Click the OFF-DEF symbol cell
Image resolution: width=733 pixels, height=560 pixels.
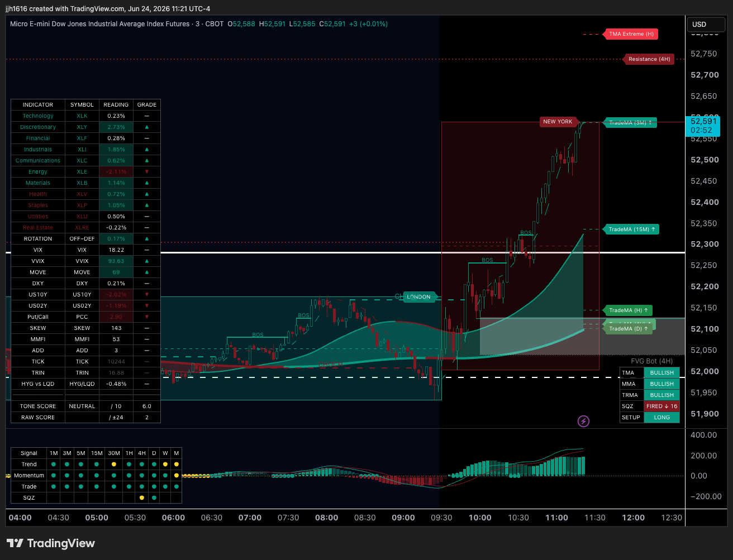point(82,239)
